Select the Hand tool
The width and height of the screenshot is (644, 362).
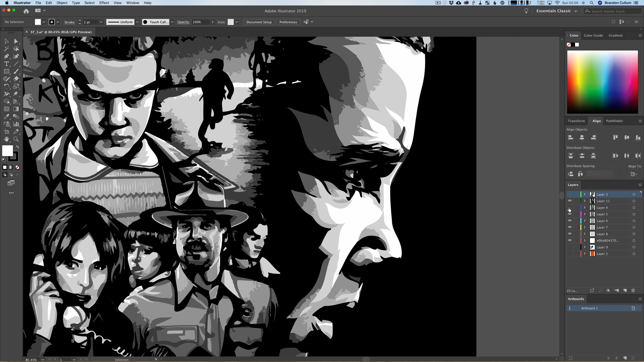coord(7,139)
